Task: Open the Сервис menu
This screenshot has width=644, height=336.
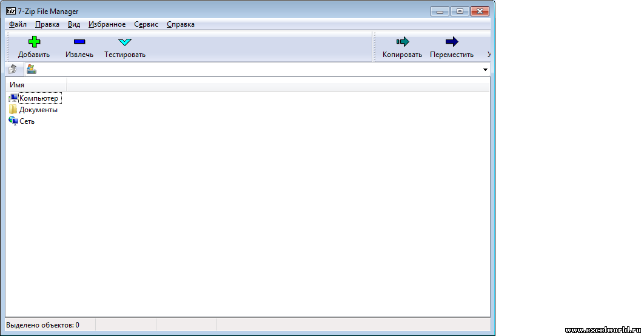Action: [x=146, y=24]
